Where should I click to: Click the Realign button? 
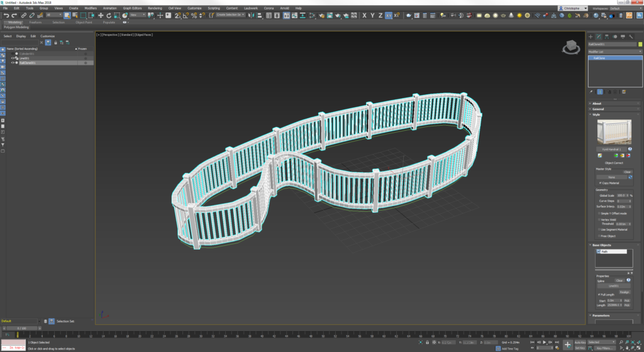[625, 292]
